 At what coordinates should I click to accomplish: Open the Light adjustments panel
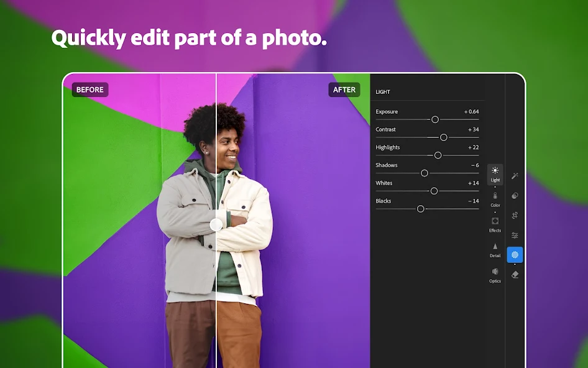click(495, 175)
